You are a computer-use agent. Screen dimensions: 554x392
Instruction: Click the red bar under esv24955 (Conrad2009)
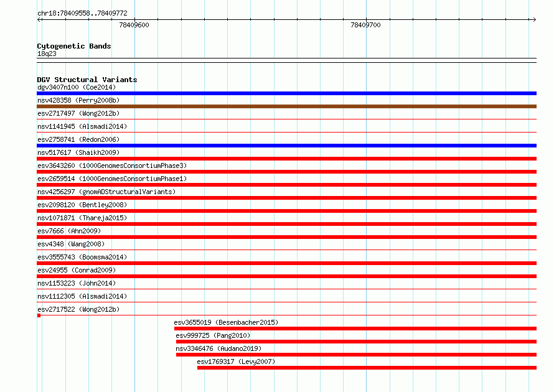pos(286,276)
